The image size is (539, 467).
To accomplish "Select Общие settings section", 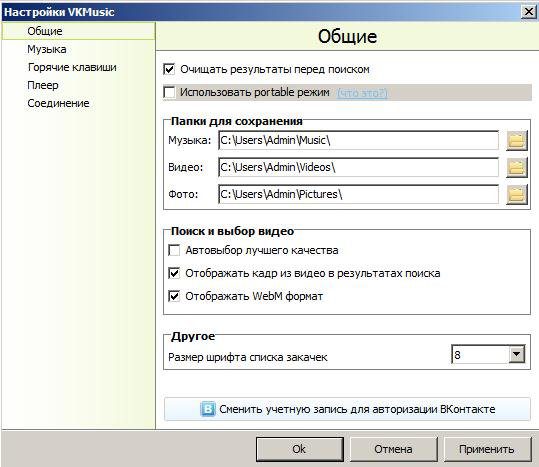I will pos(78,31).
